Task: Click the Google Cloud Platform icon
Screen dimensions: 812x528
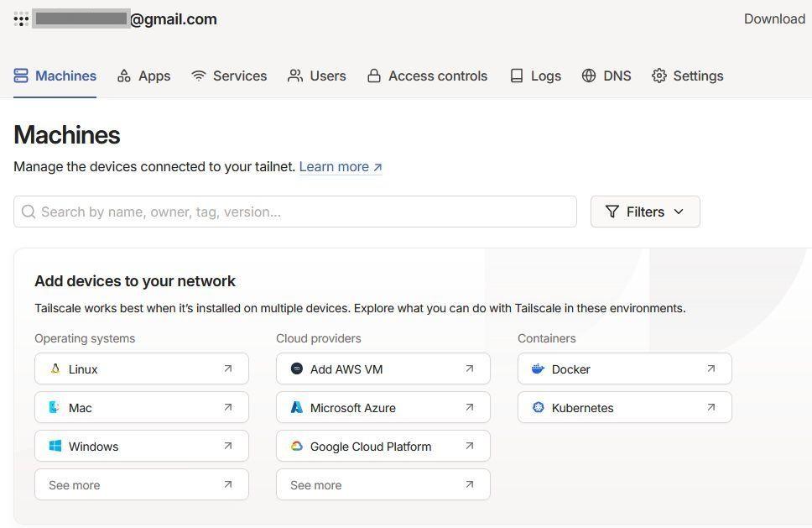Action: pos(296,446)
